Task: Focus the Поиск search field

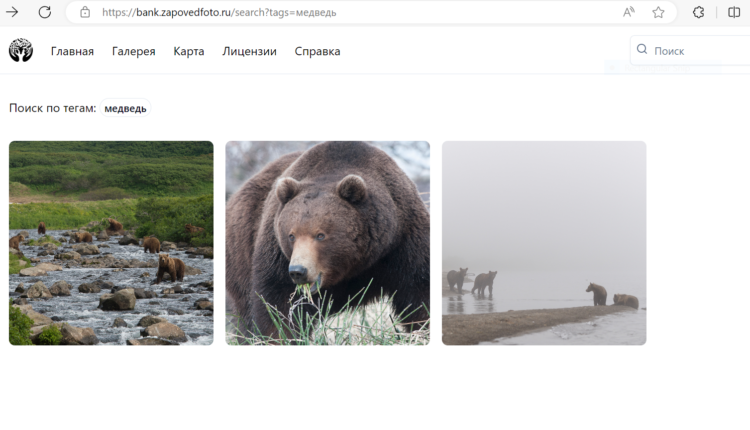Action: point(695,50)
